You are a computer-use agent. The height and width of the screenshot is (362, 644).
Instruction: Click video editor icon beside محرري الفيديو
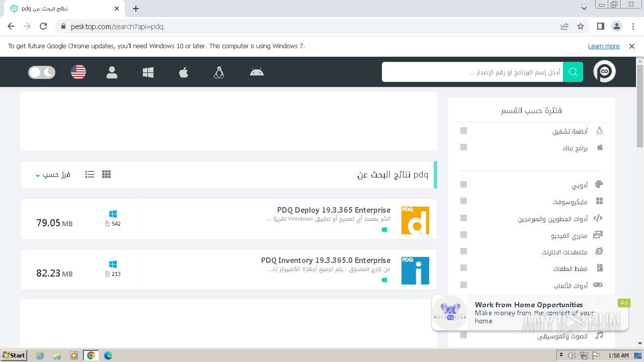[x=598, y=235]
